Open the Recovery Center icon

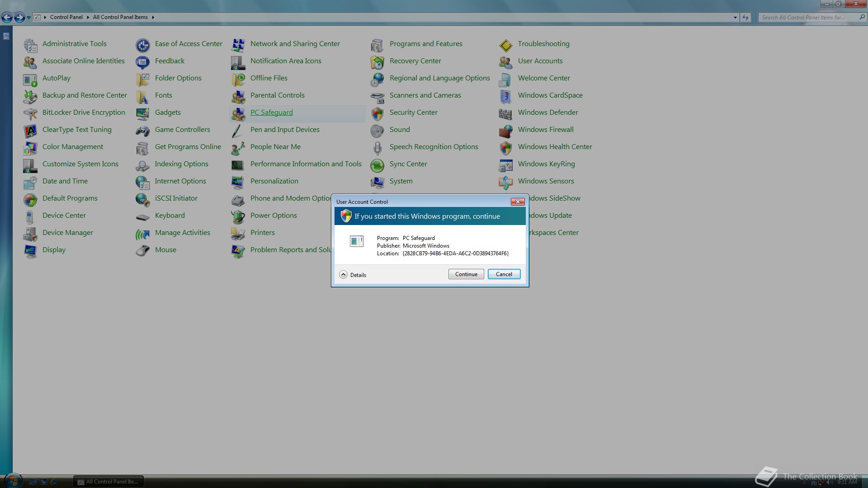pyautogui.click(x=377, y=62)
